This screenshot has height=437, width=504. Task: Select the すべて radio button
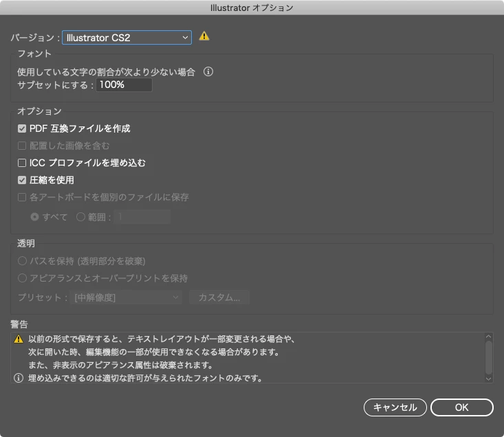tap(34, 217)
